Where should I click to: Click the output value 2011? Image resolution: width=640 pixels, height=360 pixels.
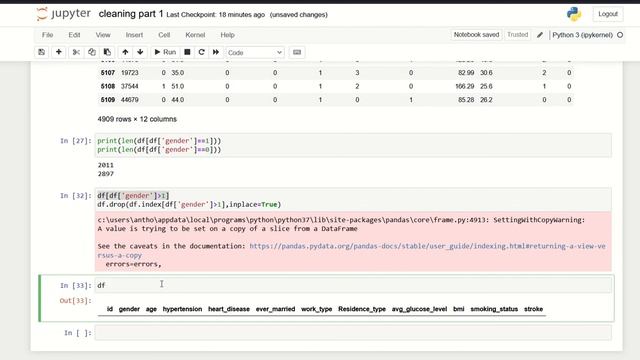click(x=106, y=165)
